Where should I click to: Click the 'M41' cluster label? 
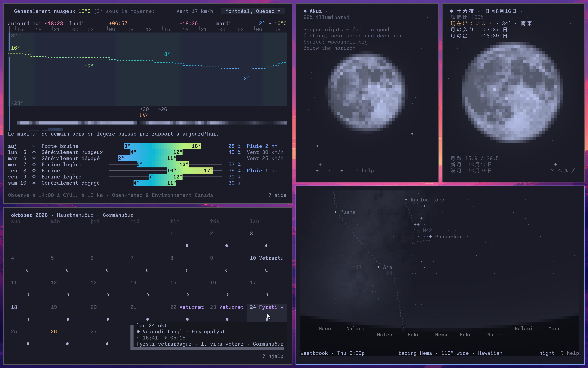(x=391, y=273)
